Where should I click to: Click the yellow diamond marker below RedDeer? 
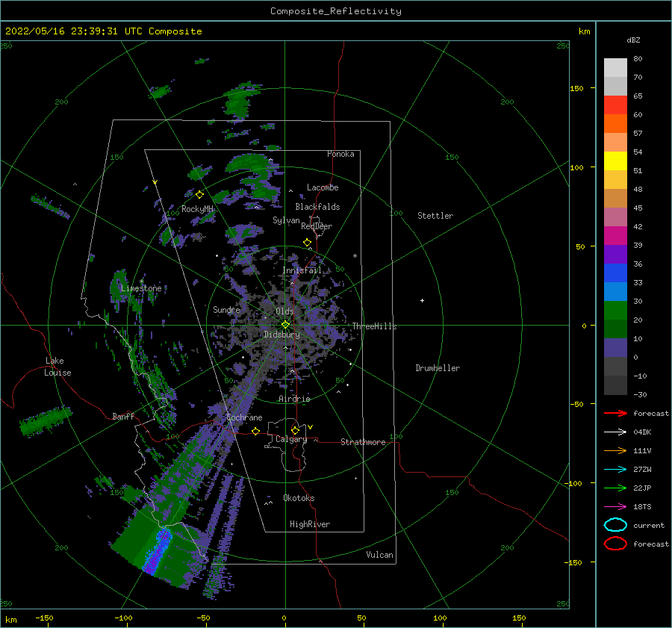(x=308, y=243)
